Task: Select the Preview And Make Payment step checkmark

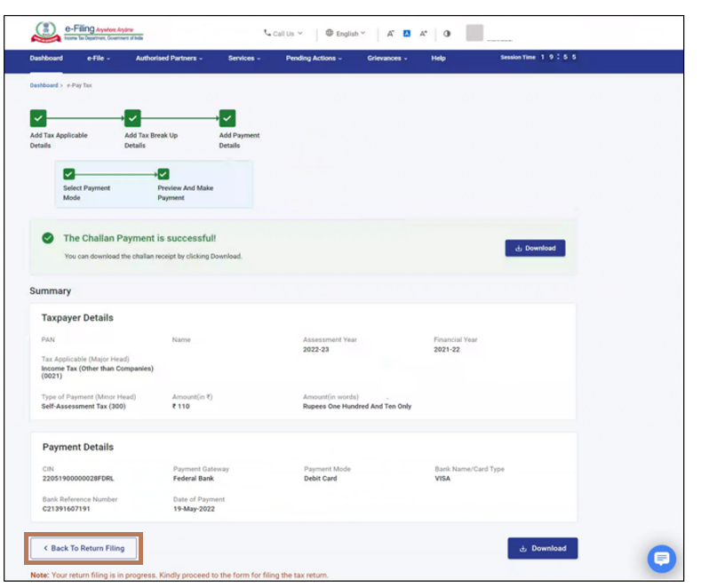Action: 163,174
